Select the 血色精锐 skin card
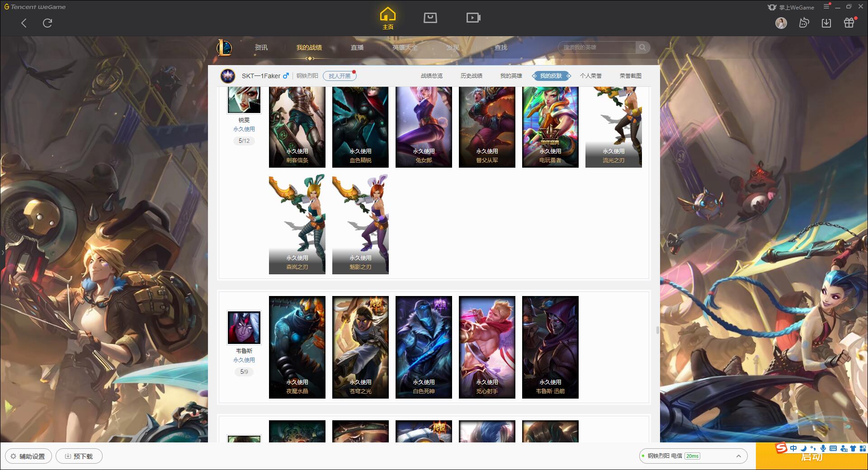This screenshot has width=868, height=470. click(360, 127)
